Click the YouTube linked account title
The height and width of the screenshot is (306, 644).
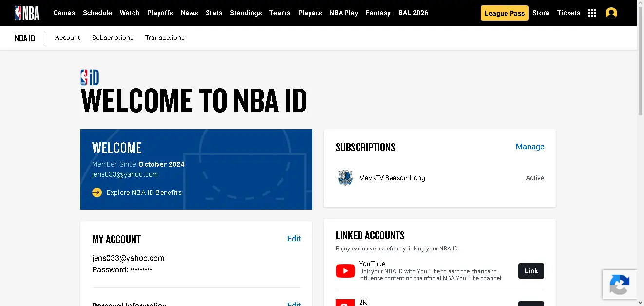click(x=372, y=264)
